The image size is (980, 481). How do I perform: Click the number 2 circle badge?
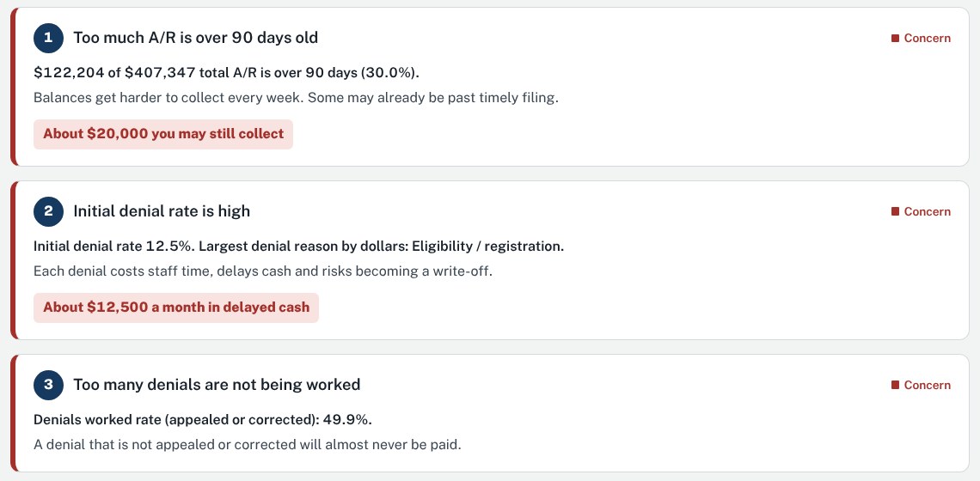point(48,212)
